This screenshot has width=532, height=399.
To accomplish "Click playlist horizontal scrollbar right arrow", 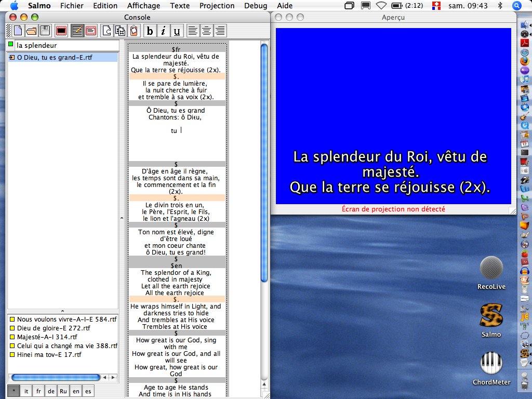I will pos(113,377).
